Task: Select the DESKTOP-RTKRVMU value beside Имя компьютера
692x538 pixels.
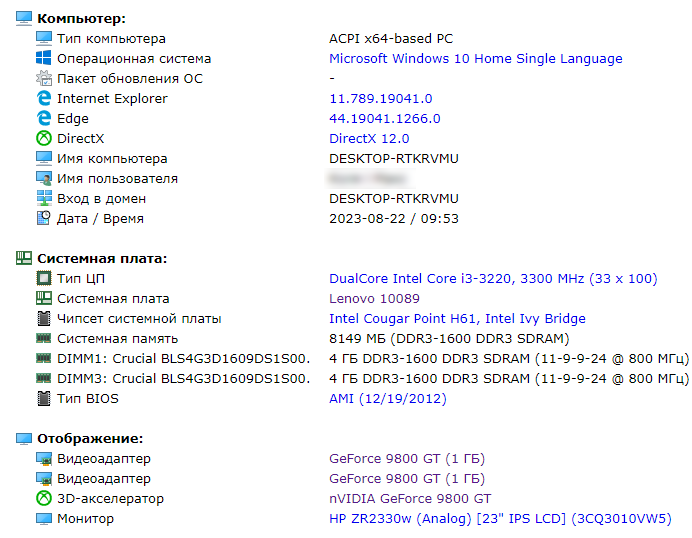Action: (x=394, y=158)
